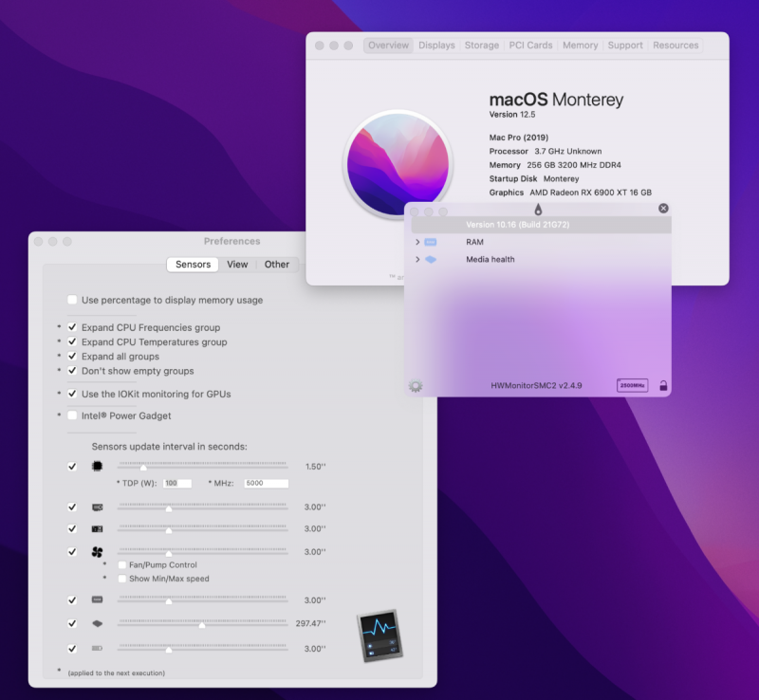This screenshot has height=700, width=759.
Task: Open the gear settings in HWMonitorSMC2
Action: pyautogui.click(x=416, y=386)
